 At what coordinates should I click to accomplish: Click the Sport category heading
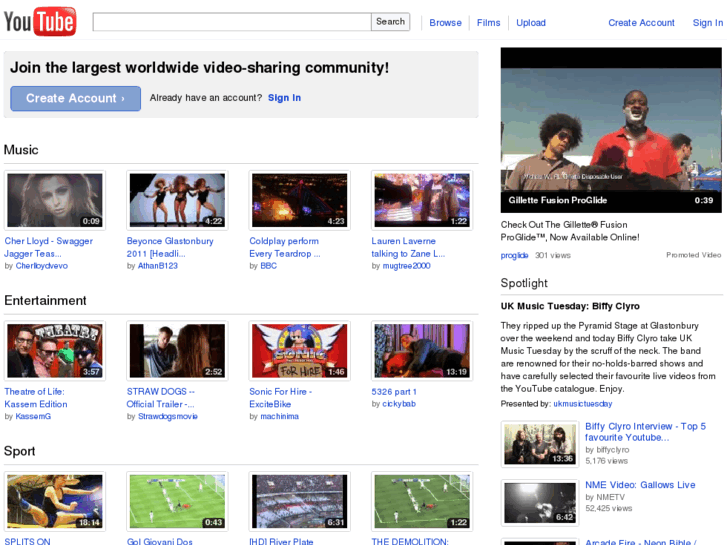pos(19,451)
